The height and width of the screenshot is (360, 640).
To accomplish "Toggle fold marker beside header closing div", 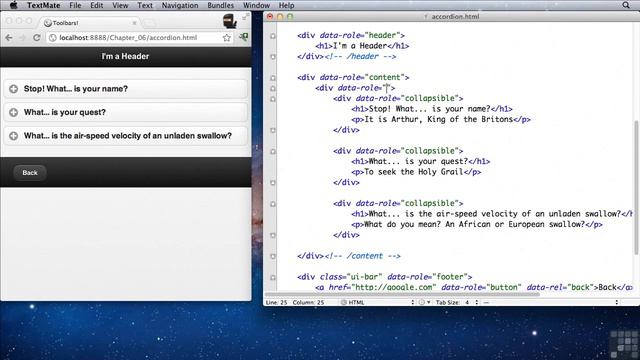I will pos(273,57).
